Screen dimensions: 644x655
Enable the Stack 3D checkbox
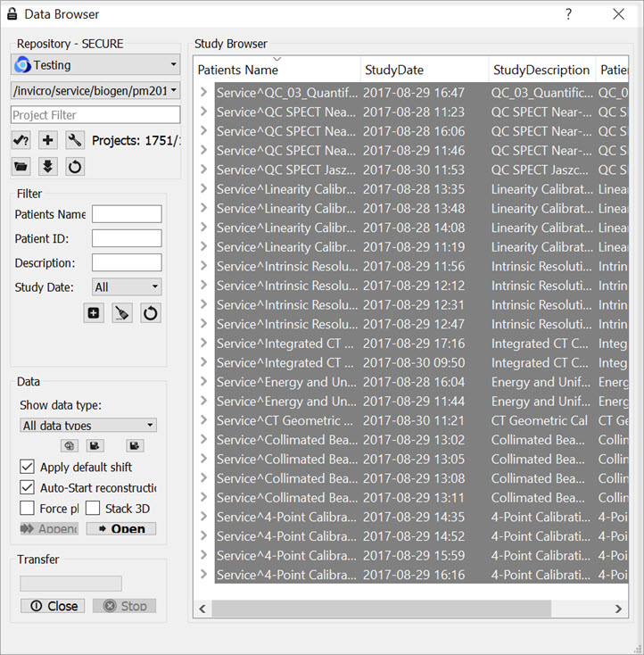tap(93, 509)
